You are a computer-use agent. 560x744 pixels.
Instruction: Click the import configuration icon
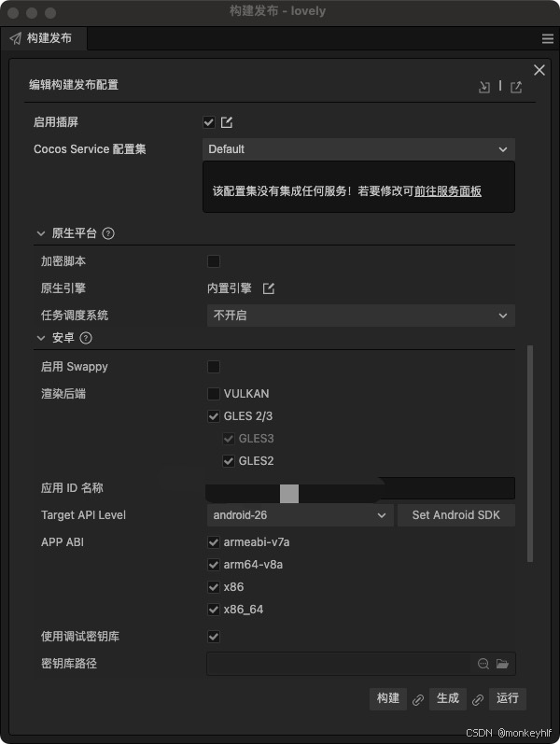click(x=484, y=87)
